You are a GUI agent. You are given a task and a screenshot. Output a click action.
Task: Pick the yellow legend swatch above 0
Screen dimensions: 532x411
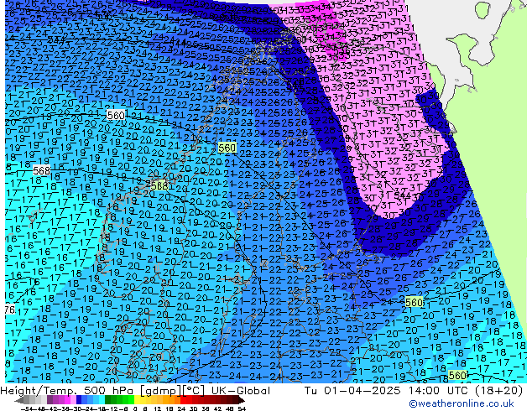point(137,401)
